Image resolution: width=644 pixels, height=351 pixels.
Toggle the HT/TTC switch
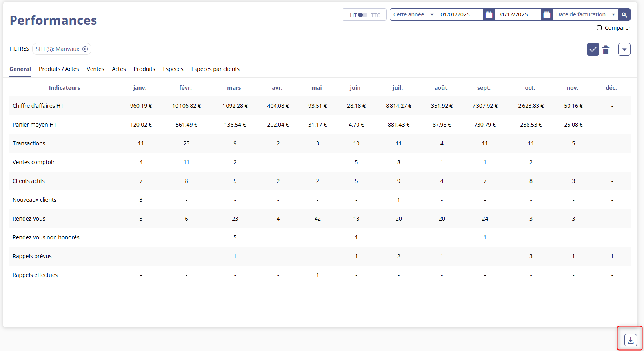click(363, 15)
